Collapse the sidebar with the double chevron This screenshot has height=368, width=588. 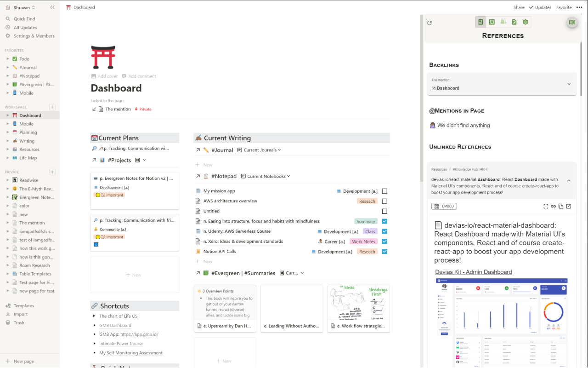(52, 7)
